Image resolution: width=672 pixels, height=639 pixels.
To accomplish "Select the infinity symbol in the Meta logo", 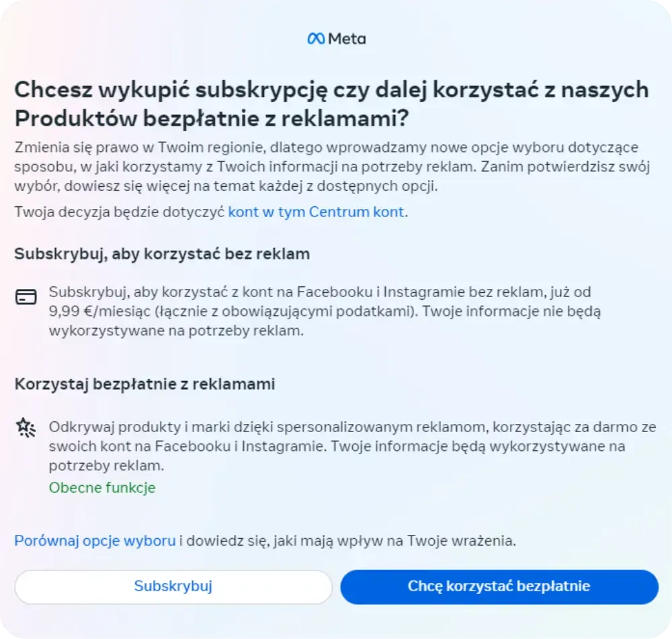I will pos(315,38).
